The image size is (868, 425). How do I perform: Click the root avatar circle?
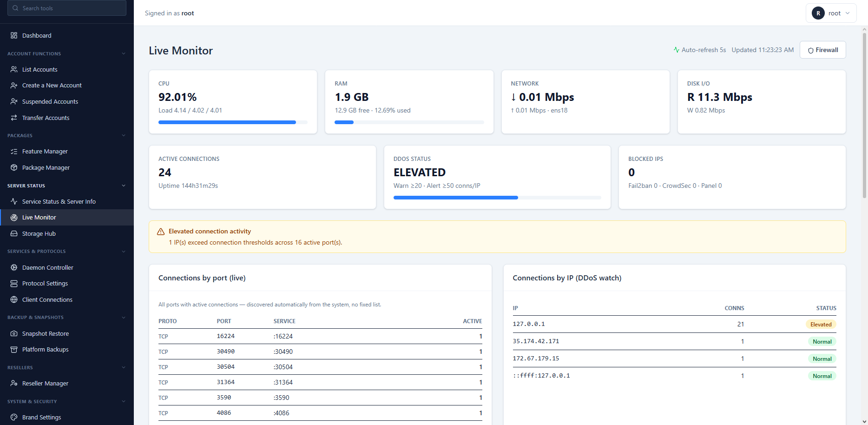(x=818, y=13)
